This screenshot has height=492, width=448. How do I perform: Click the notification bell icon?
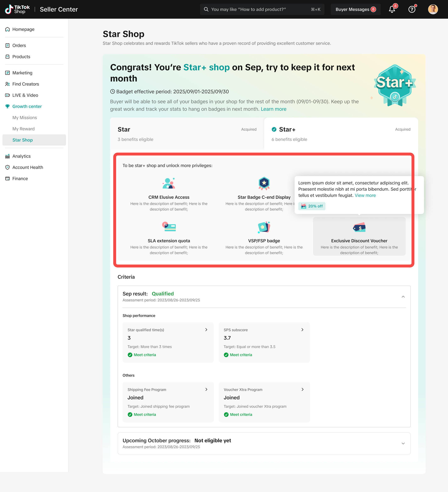click(392, 10)
